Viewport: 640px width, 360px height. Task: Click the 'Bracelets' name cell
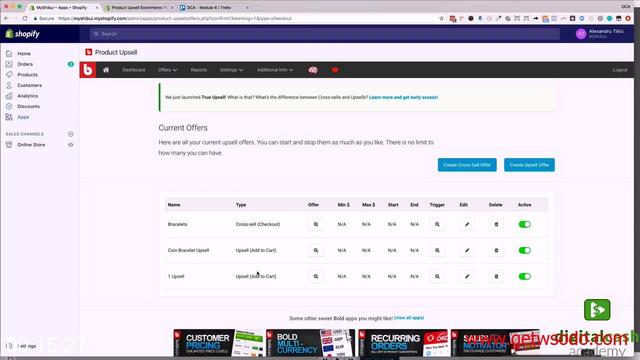[177, 224]
